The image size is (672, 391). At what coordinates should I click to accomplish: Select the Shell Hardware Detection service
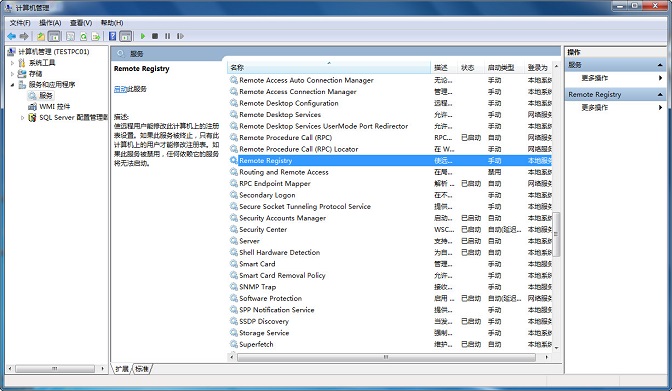[x=390, y=252]
